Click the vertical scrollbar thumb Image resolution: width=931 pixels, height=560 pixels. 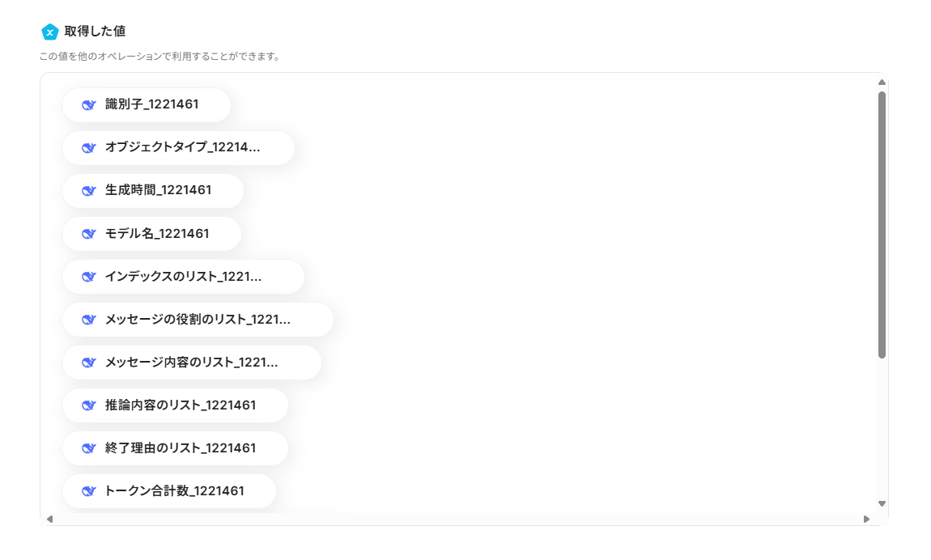pyautogui.click(x=882, y=224)
